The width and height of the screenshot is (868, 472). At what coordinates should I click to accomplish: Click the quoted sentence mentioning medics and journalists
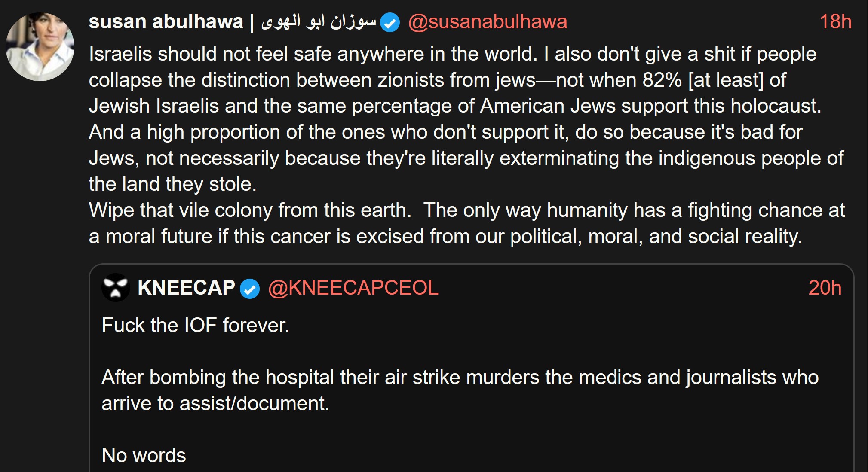pyautogui.click(x=460, y=377)
